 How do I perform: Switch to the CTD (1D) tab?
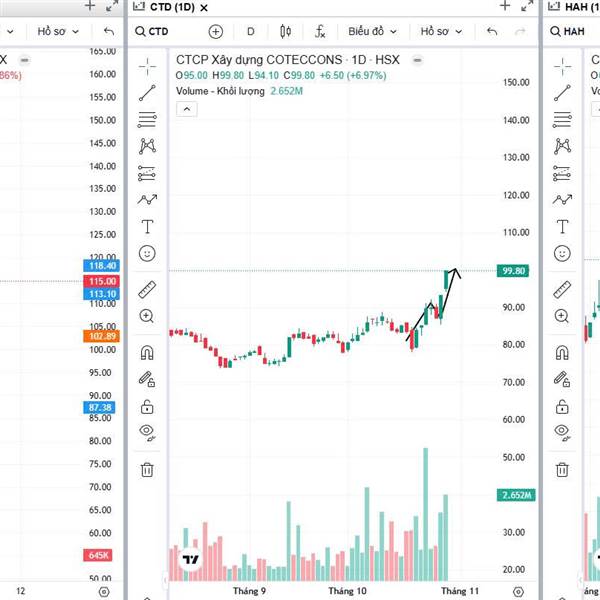(x=164, y=7)
